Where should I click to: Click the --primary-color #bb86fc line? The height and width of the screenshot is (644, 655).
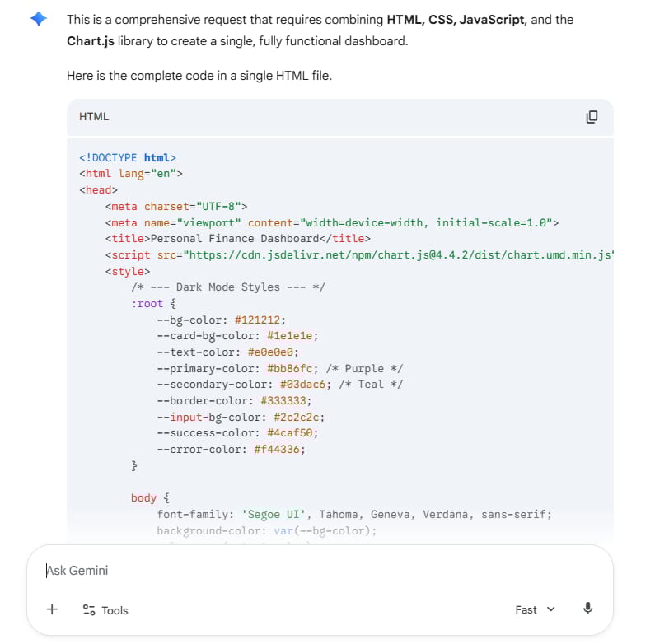pyautogui.click(x=280, y=368)
